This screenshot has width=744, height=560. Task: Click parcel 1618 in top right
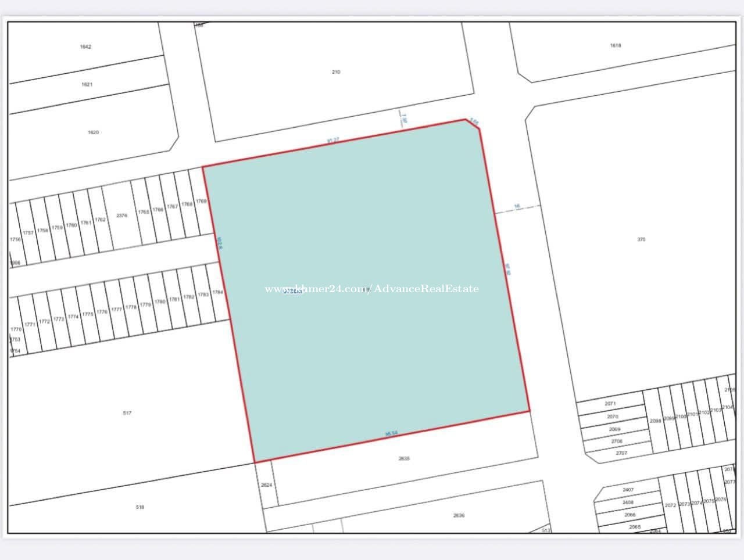pos(616,45)
